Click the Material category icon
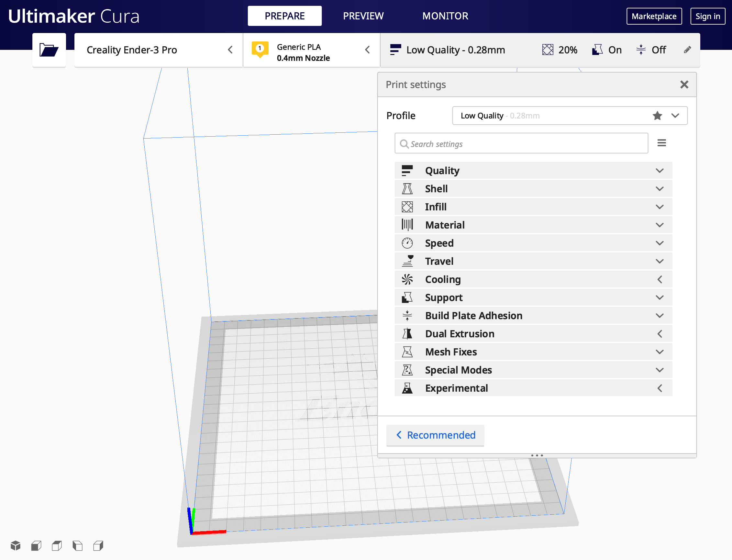 [x=407, y=225]
